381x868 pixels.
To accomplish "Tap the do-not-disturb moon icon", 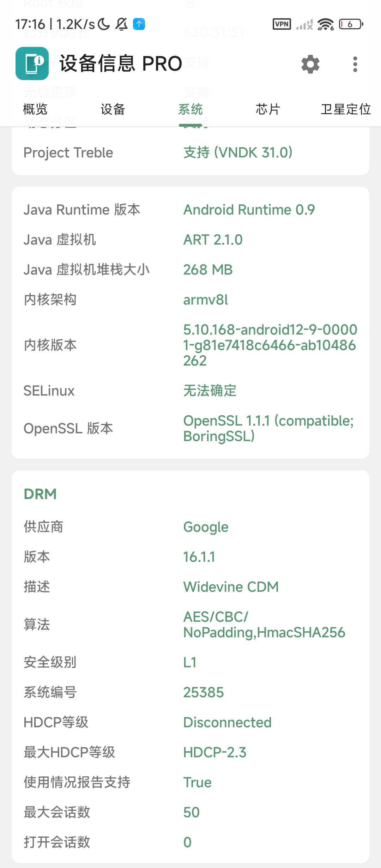I will point(104,24).
